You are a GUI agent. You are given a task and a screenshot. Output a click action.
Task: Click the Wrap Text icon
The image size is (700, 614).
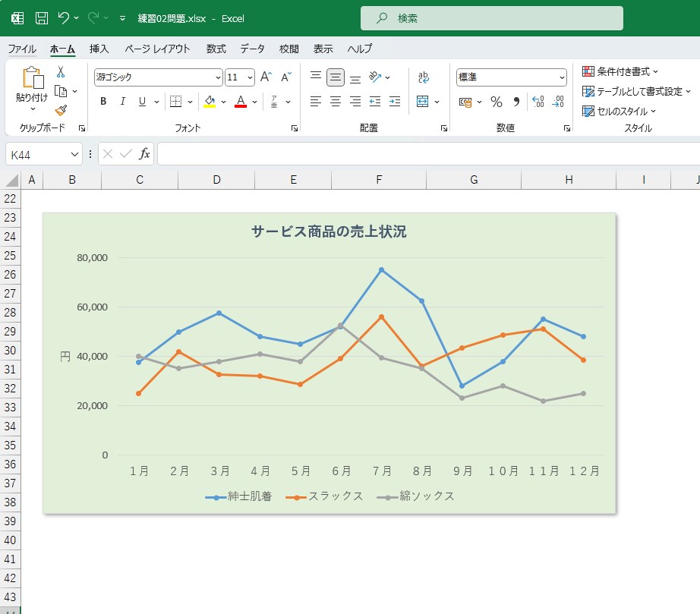pos(424,77)
